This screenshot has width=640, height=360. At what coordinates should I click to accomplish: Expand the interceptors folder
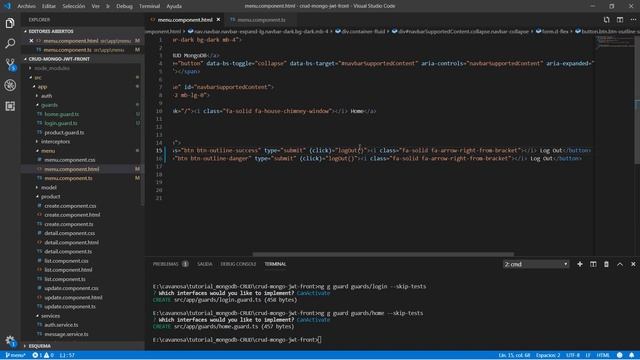(x=55, y=142)
